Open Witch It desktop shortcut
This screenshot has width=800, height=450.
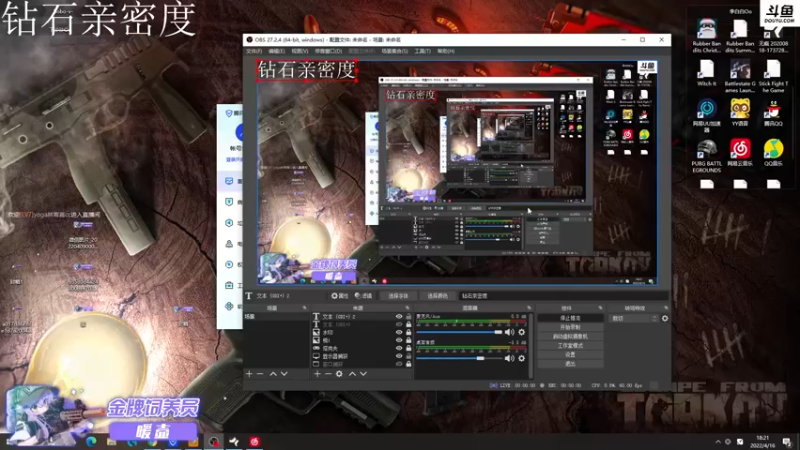click(707, 73)
